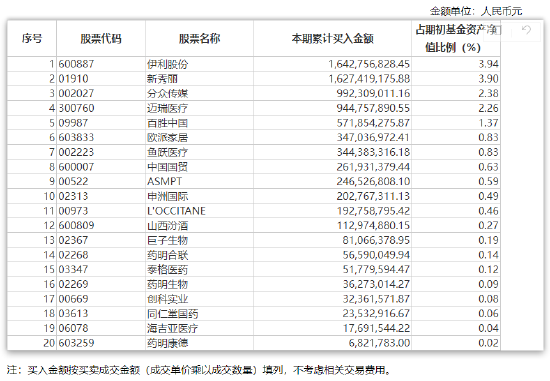Click the undo arrow icon at top right
The height and width of the screenshot is (381, 550).
point(526,29)
